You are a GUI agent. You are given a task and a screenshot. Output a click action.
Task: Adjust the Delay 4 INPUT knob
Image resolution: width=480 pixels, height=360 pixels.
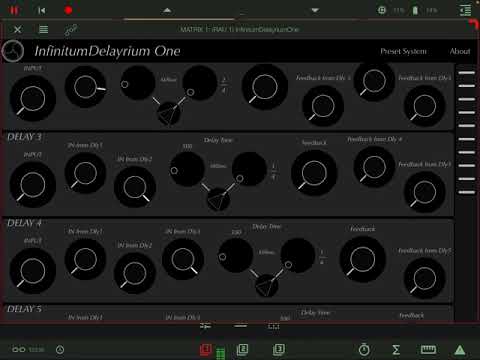33,271
